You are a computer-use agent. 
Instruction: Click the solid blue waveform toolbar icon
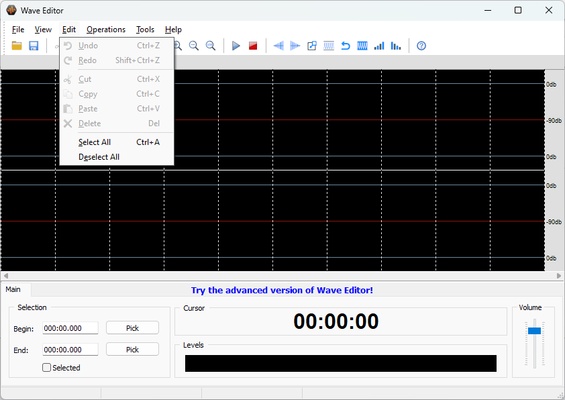click(362, 46)
